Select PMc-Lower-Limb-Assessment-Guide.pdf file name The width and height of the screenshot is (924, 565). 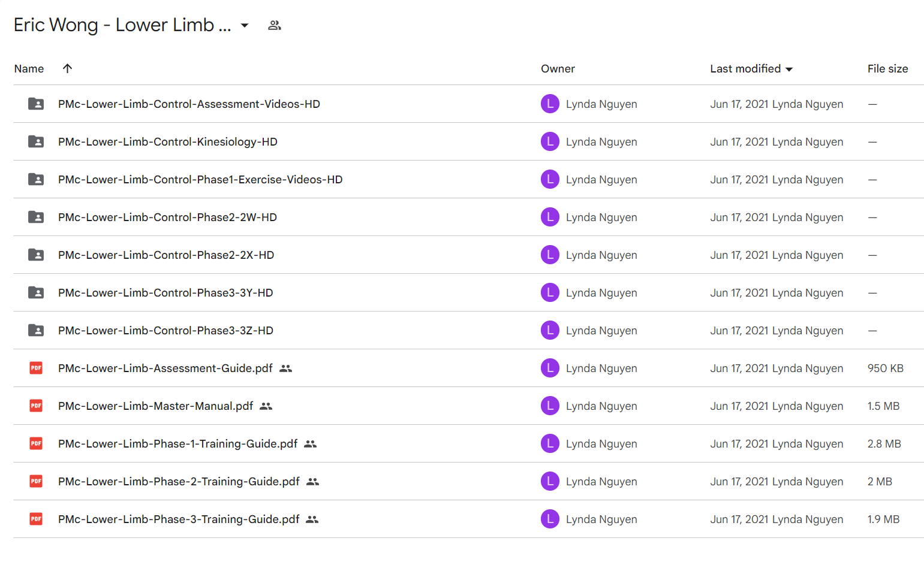(x=165, y=368)
